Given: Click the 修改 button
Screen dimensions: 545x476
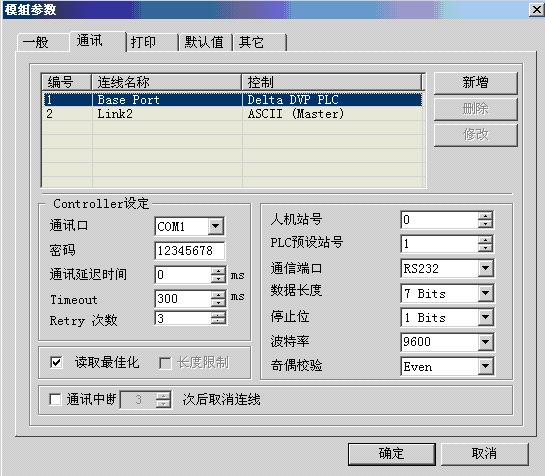Looking at the screenshot, I should 475,135.
